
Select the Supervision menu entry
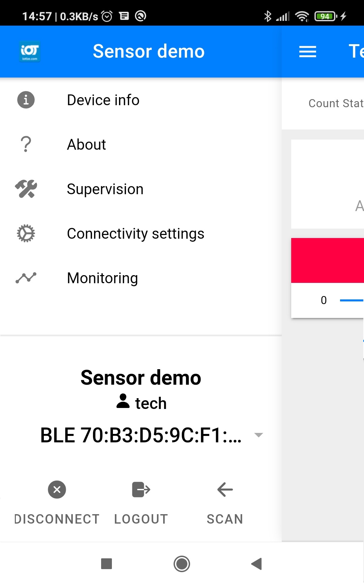pos(141,189)
